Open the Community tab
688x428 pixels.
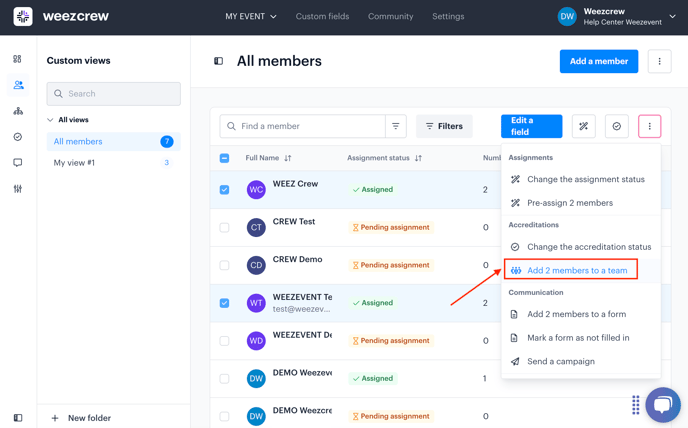[x=391, y=17]
